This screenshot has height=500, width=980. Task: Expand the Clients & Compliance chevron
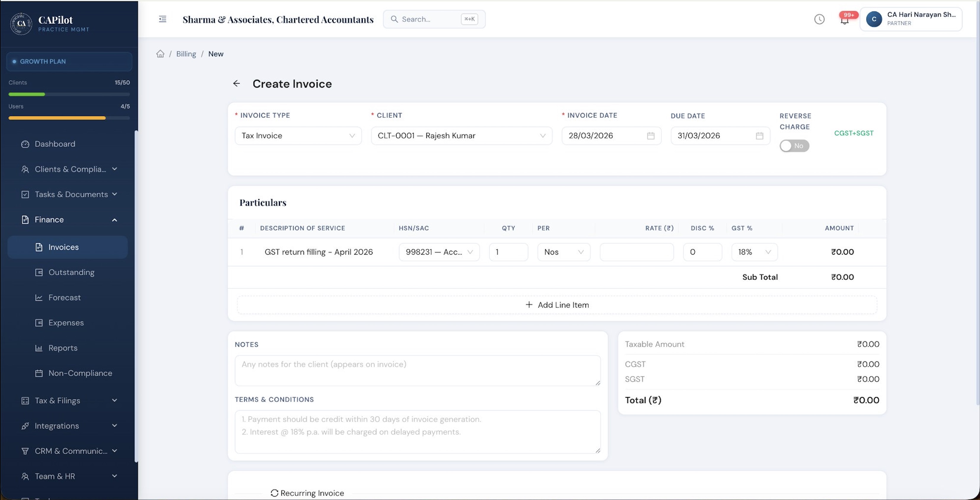[x=114, y=169]
